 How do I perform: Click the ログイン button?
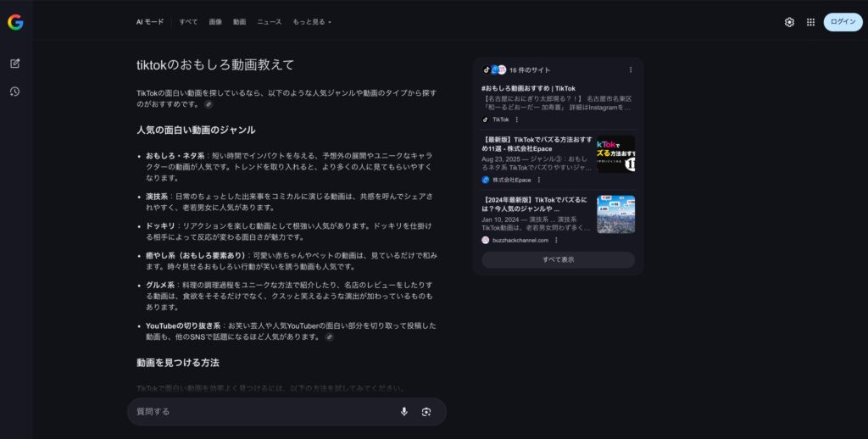pos(843,22)
